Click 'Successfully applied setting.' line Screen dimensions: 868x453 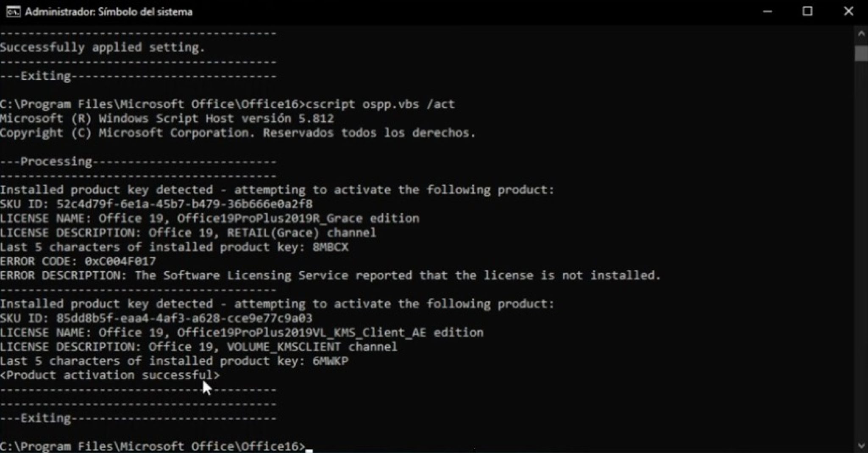click(x=103, y=48)
